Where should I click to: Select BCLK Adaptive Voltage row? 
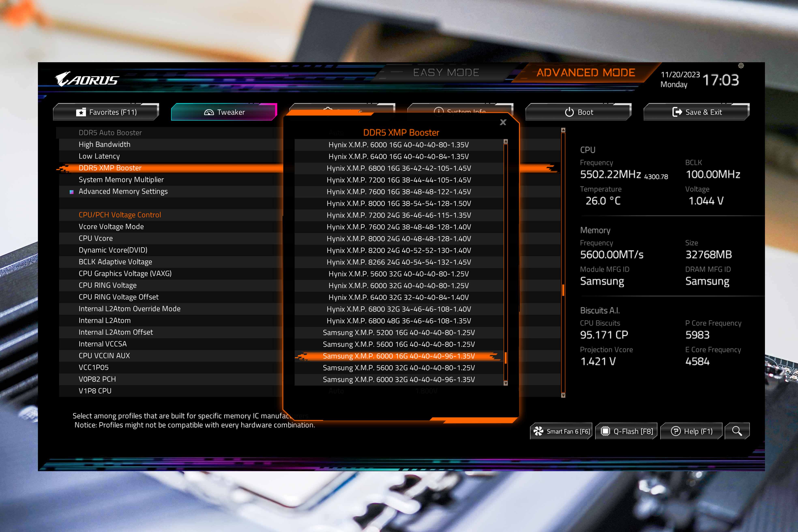(x=171, y=262)
